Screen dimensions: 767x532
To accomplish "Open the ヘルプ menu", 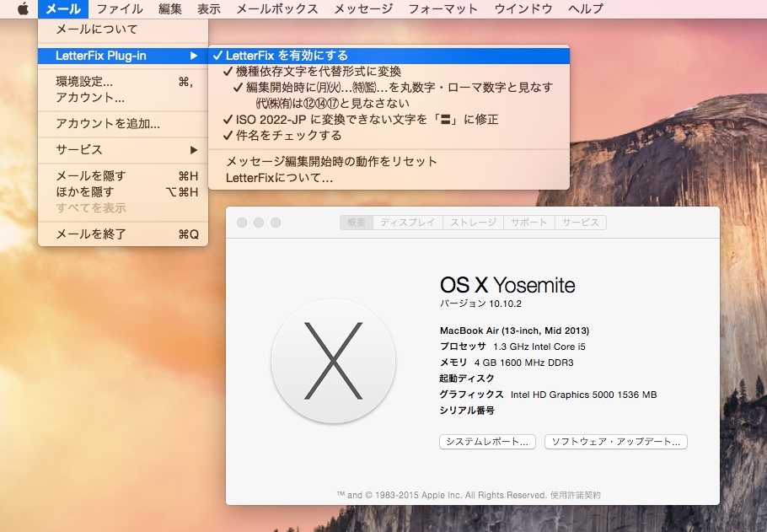I will [586, 8].
